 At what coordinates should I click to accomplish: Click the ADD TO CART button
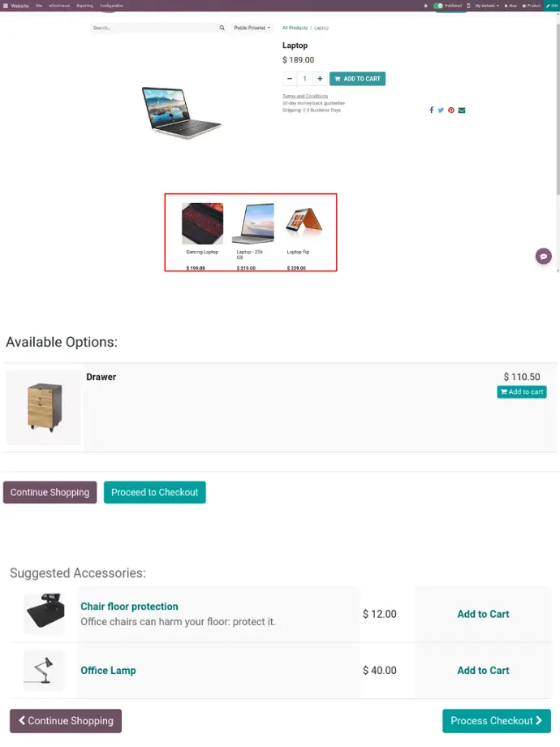(x=358, y=79)
